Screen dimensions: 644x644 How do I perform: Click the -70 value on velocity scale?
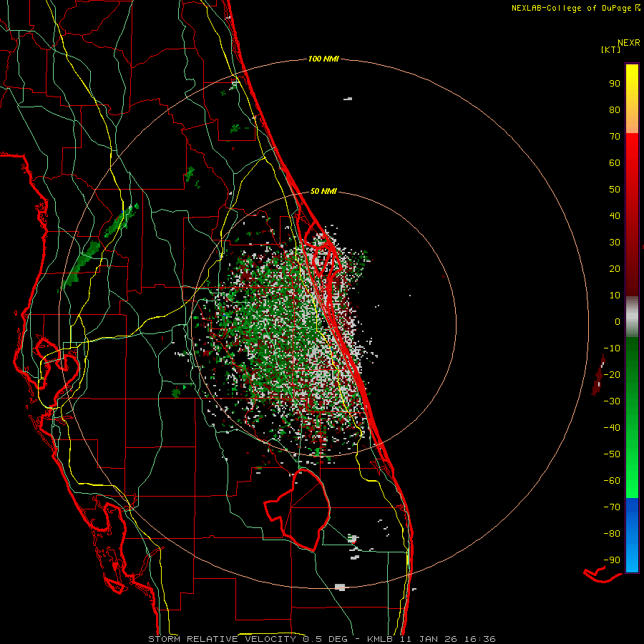pos(612,507)
